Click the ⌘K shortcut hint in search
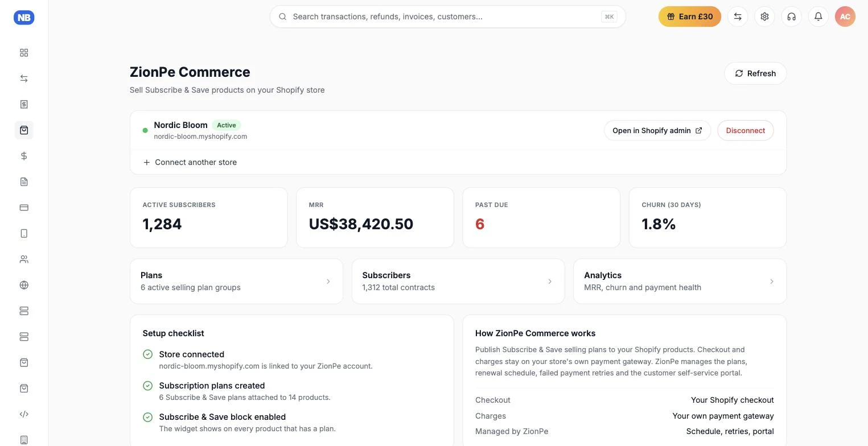This screenshot has height=446, width=868. [x=609, y=16]
